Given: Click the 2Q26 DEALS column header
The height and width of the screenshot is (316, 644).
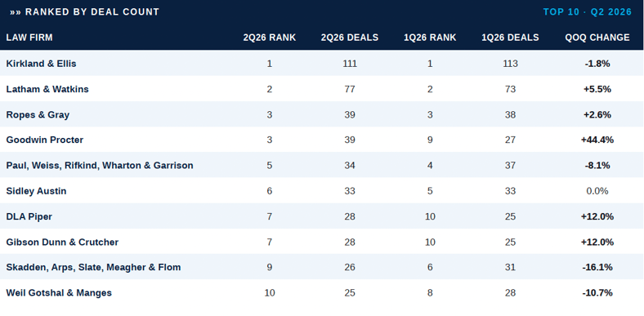Looking at the screenshot, I should pyautogui.click(x=350, y=38).
